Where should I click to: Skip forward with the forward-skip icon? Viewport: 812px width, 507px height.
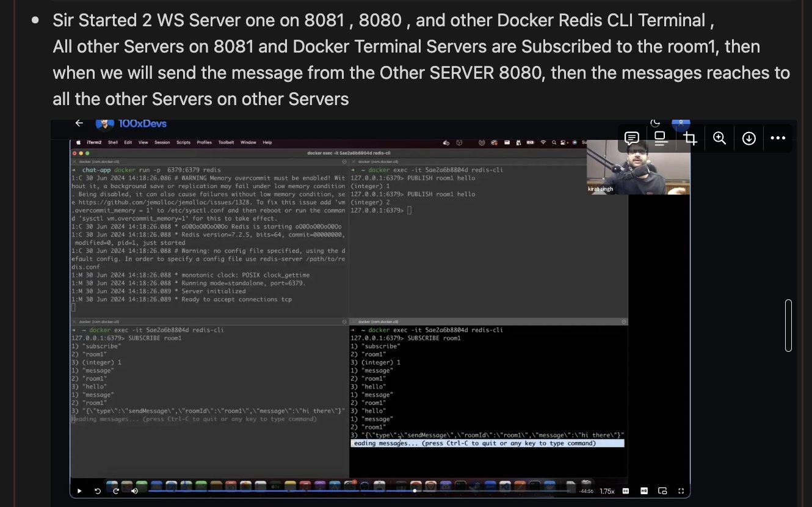coord(116,491)
